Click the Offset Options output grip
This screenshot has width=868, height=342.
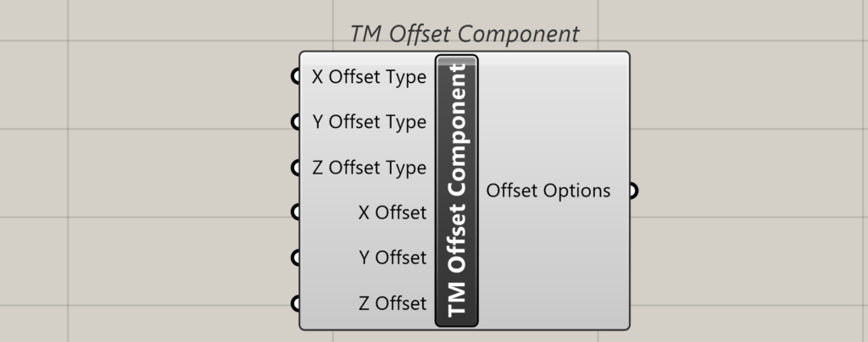pyautogui.click(x=633, y=190)
